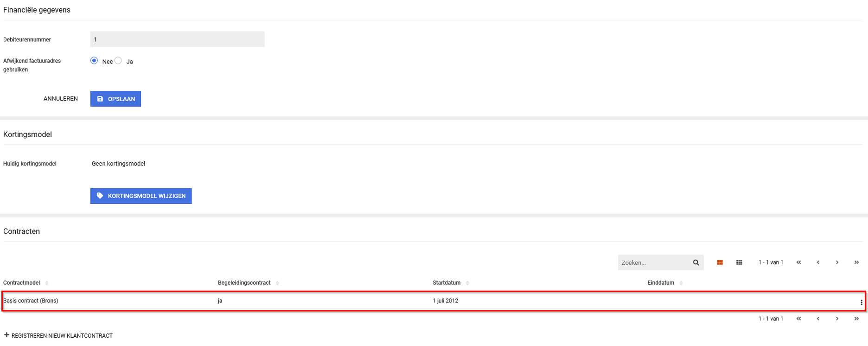The width and height of the screenshot is (868, 346).
Task: Go to first page using top pagination arrows
Action: click(798, 263)
